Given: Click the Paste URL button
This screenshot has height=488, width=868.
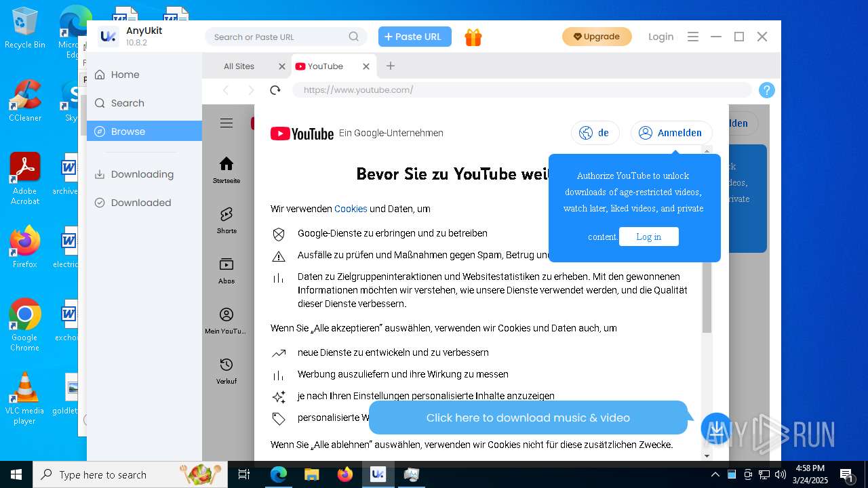Looking at the screenshot, I should click(x=415, y=37).
